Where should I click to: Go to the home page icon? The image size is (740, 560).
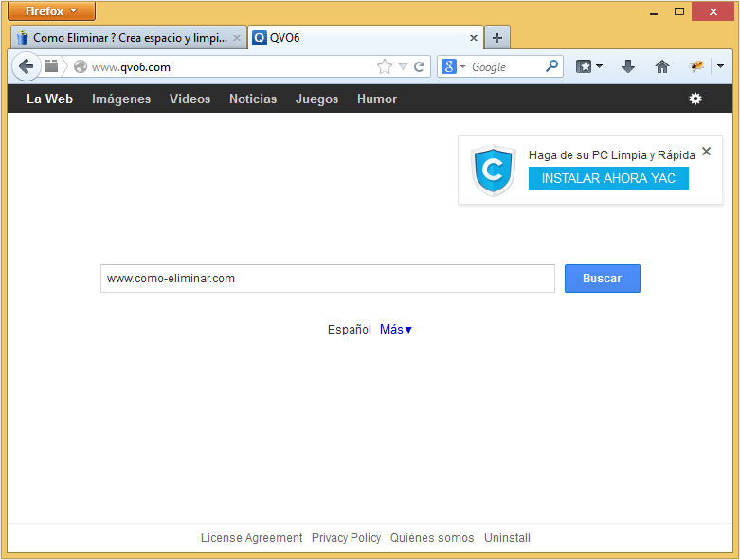pyautogui.click(x=662, y=66)
